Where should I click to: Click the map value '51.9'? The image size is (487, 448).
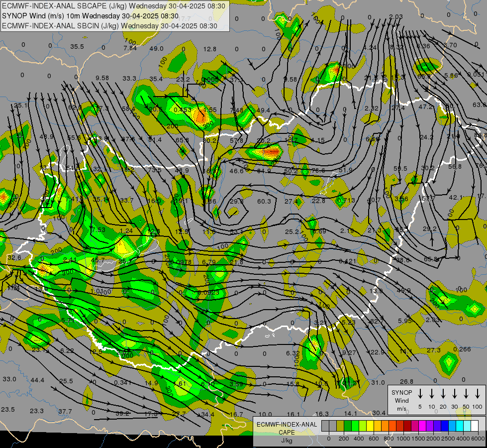[x=345, y=170]
